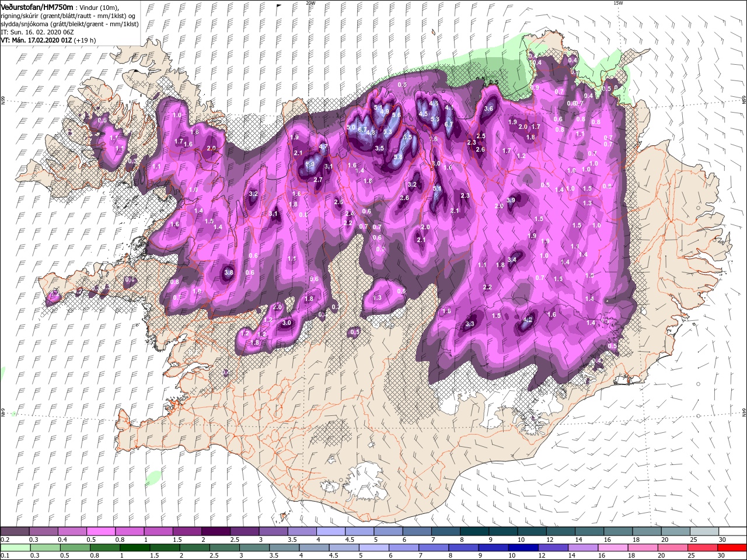Screen dimensions: 747x560
Task: Select the '3.4' snowfall value on the map
Action: [512, 260]
